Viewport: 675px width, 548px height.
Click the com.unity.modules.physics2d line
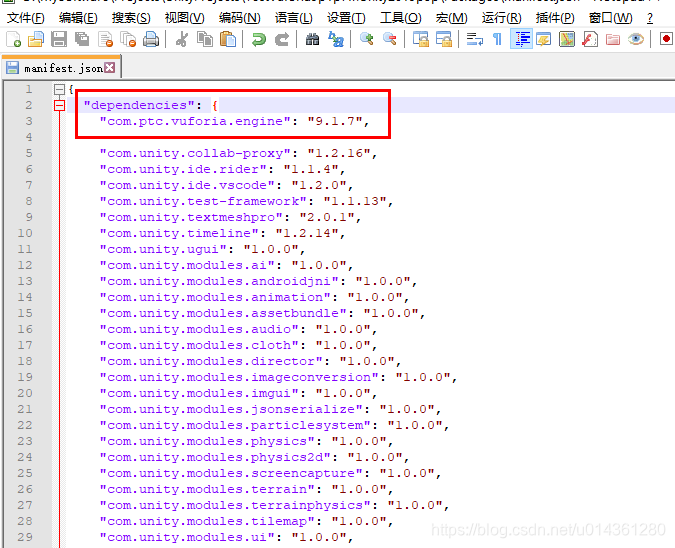[x=254, y=457]
